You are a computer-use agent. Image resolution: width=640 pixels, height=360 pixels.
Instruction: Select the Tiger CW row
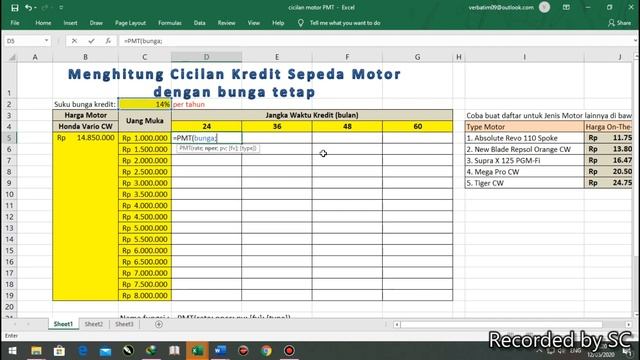pos(524,183)
